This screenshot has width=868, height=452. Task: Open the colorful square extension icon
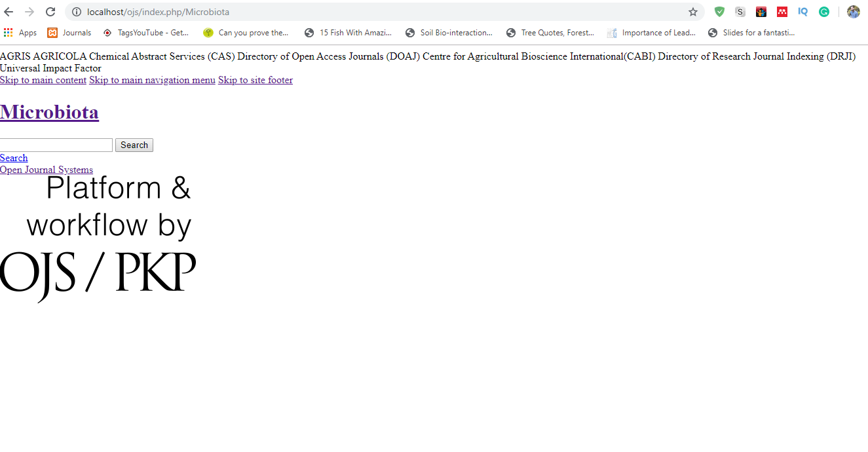761,12
